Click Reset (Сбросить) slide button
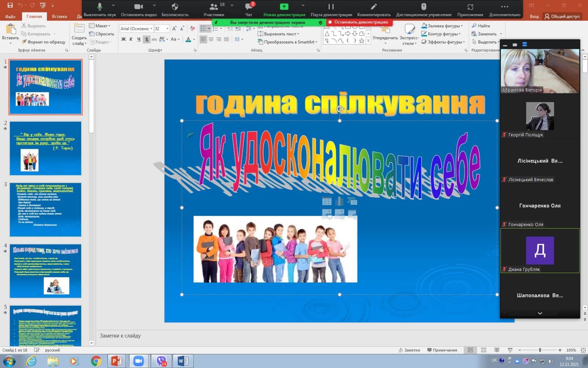 (101, 34)
